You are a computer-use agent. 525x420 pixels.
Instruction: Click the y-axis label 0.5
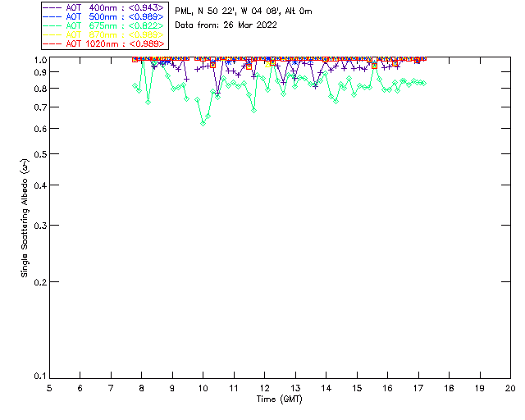[x=40, y=154]
